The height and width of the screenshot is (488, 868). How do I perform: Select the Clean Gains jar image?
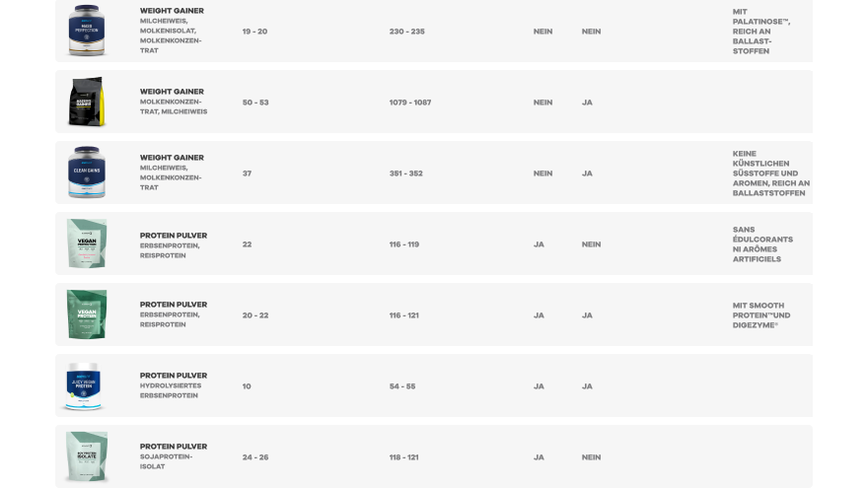pyautogui.click(x=87, y=173)
